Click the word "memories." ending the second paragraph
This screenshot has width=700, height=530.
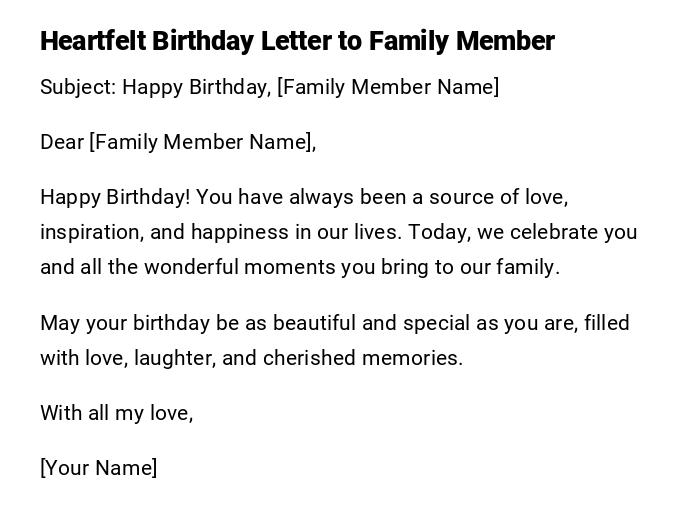click(413, 358)
